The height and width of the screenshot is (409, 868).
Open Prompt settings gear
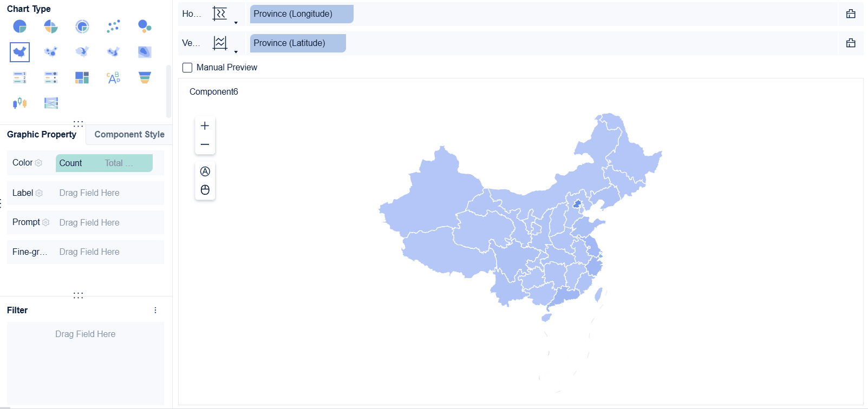click(45, 222)
